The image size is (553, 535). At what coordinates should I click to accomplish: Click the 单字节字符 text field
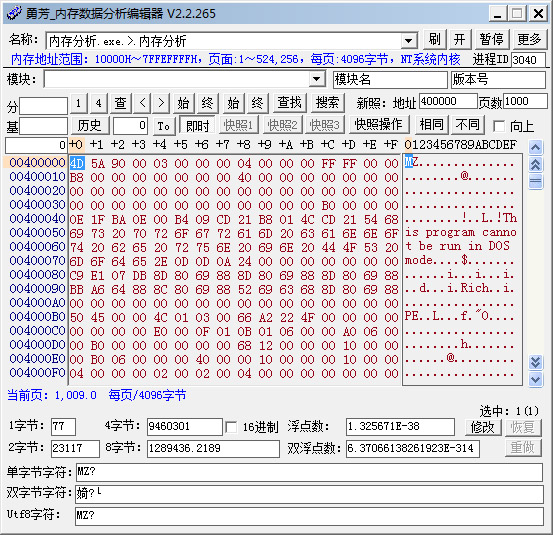[x=309, y=472]
